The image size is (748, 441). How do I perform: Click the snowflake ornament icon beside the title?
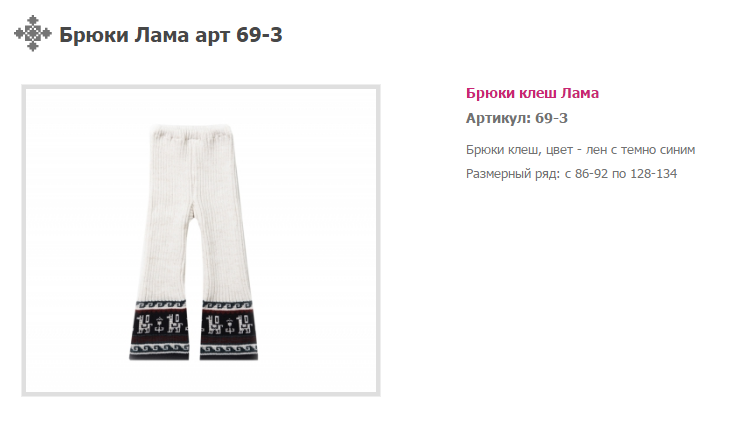(x=32, y=33)
